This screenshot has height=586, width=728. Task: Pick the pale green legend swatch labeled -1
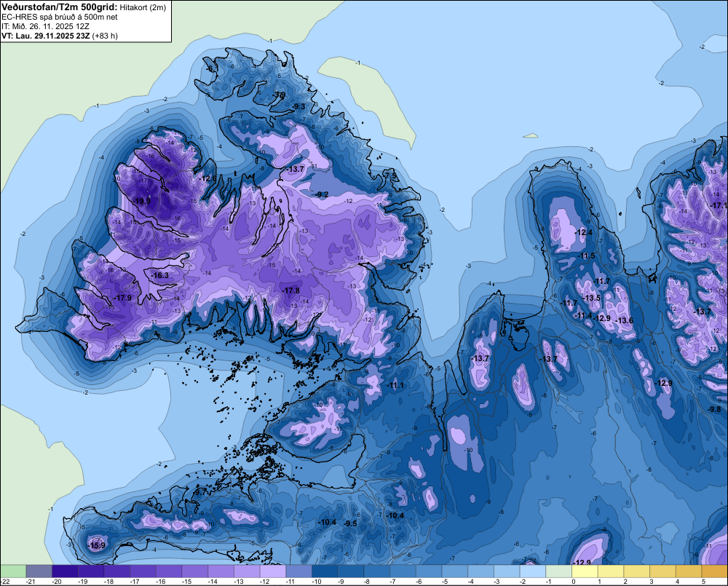[559, 571]
